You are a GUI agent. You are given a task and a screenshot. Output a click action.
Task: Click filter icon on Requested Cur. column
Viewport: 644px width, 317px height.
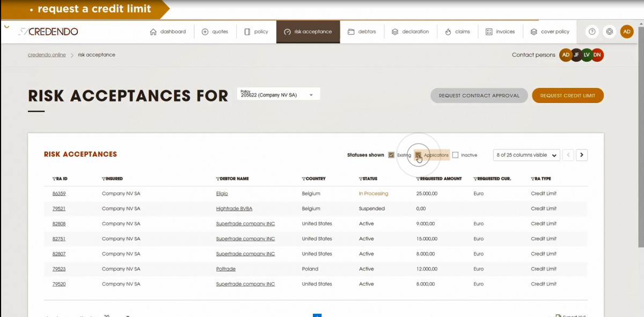coord(475,179)
